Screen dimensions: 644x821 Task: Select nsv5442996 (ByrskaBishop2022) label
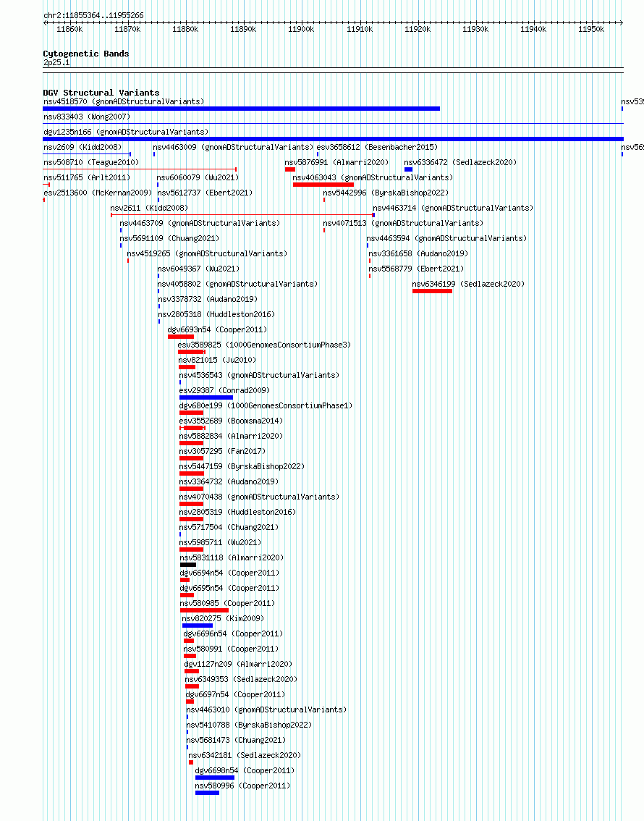(386, 193)
